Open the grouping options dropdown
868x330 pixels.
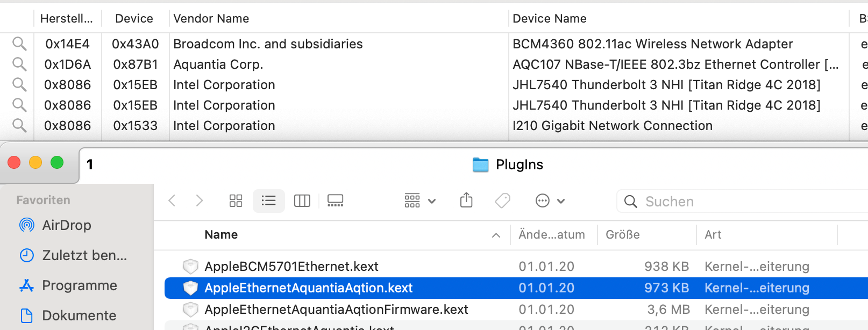click(x=420, y=201)
